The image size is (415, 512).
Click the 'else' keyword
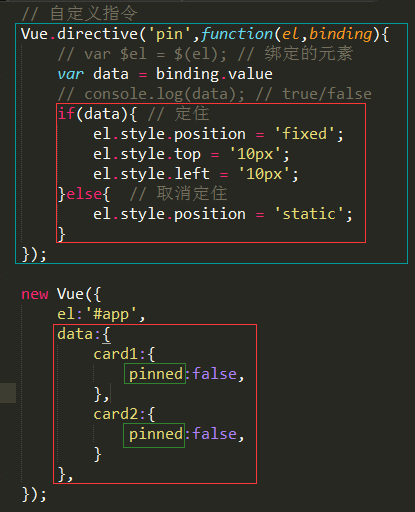(x=84, y=194)
